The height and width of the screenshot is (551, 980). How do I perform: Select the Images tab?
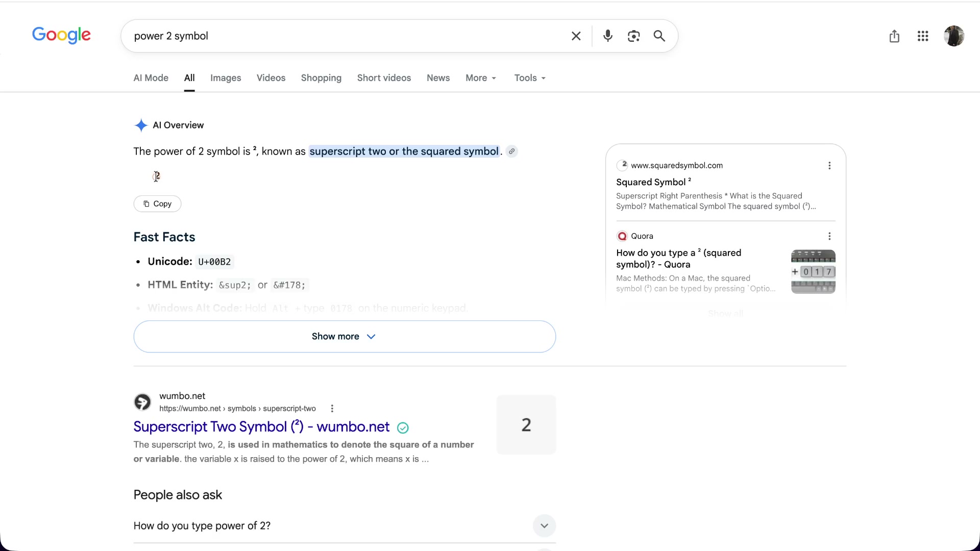click(226, 78)
